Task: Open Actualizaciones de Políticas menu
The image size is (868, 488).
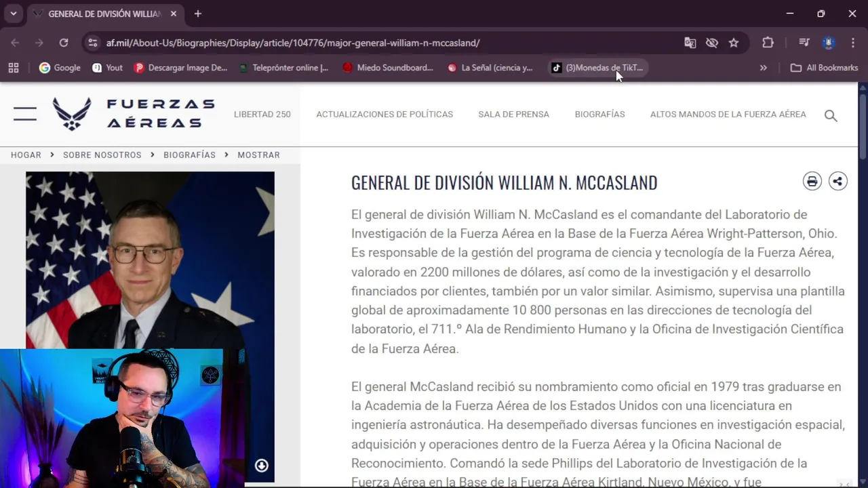Action: pyautogui.click(x=384, y=114)
